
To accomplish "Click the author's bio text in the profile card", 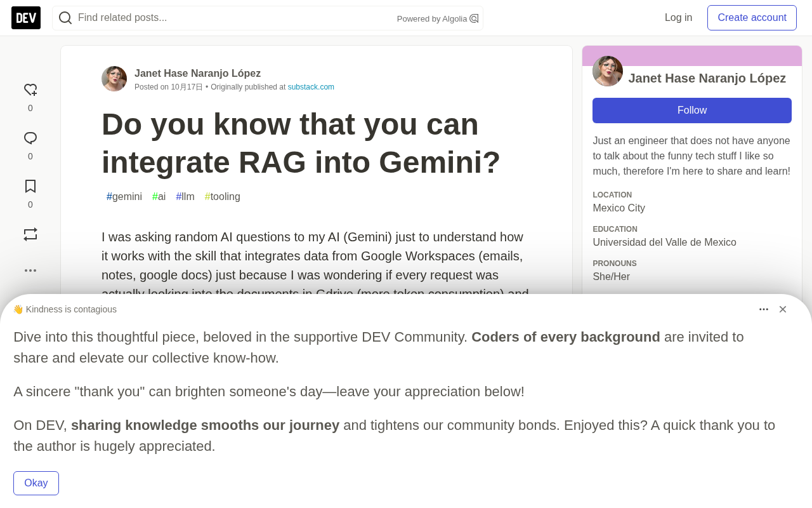I will (x=692, y=156).
